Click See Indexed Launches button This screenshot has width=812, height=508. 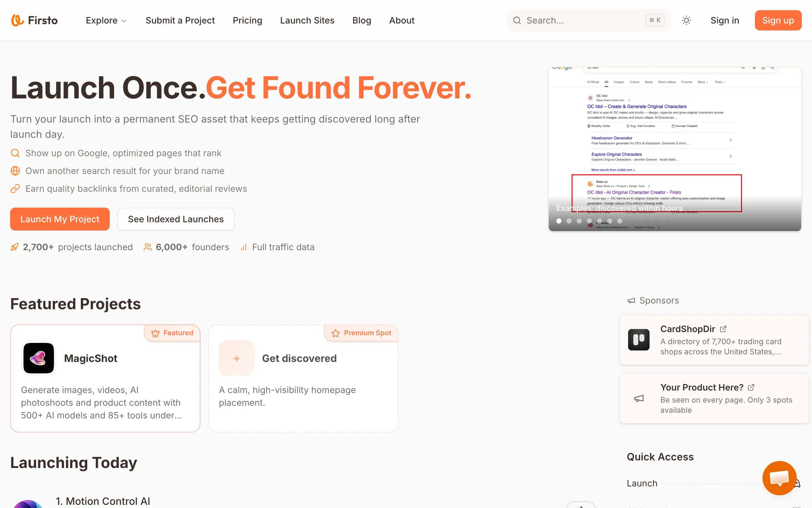(176, 219)
